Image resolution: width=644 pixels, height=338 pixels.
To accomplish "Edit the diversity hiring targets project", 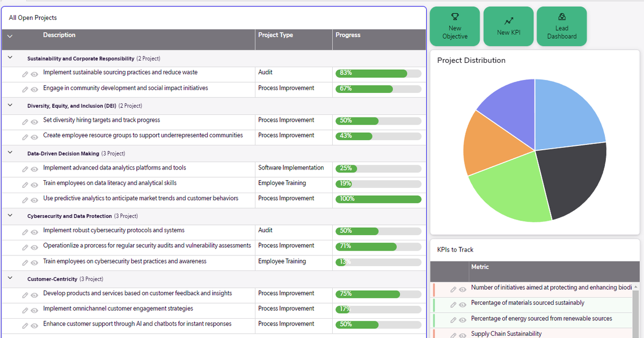I will coord(25,122).
